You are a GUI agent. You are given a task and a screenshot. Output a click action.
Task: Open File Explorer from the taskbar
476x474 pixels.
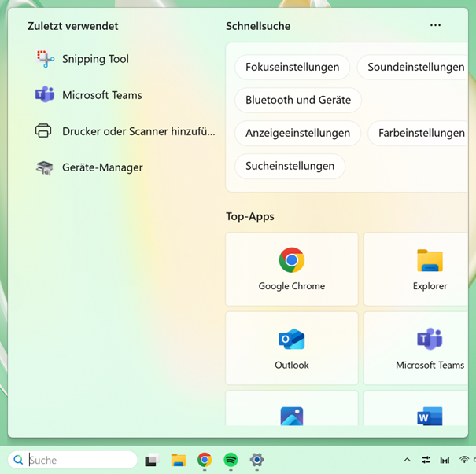tap(178, 460)
